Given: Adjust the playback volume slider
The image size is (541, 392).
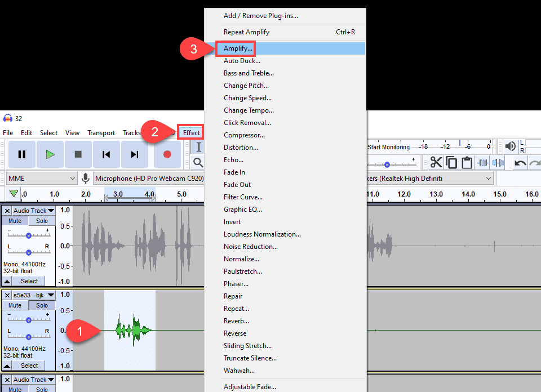Looking at the screenshot, I should point(385,164).
